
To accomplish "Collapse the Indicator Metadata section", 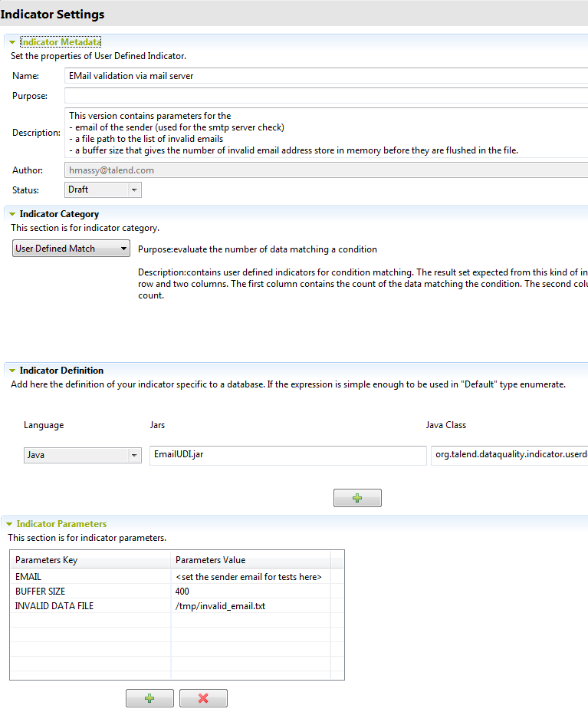I will pyautogui.click(x=12, y=42).
